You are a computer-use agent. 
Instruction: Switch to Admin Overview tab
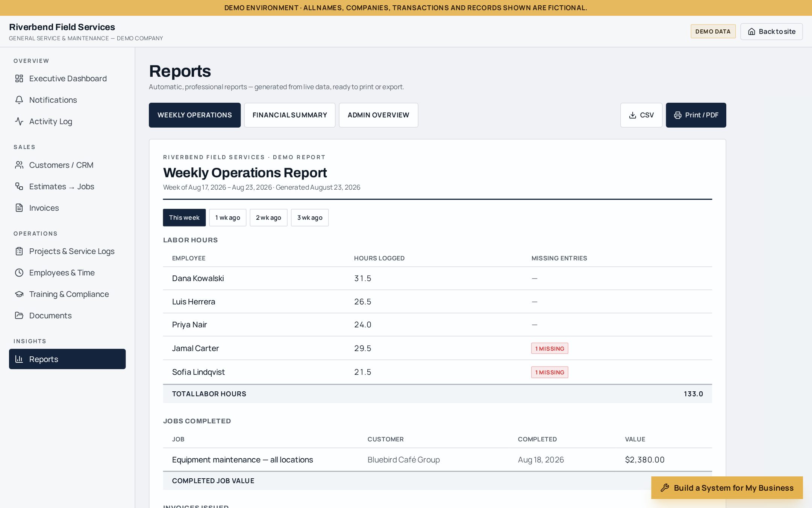pyautogui.click(x=379, y=115)
